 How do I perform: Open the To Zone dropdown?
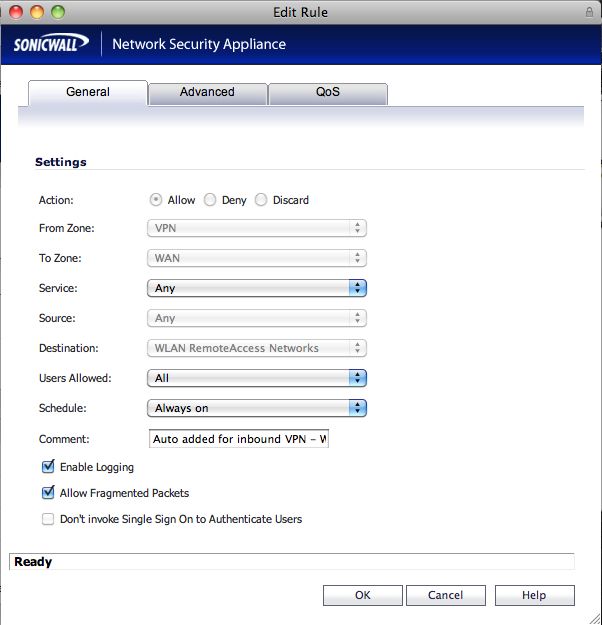[x=257, y=258]
